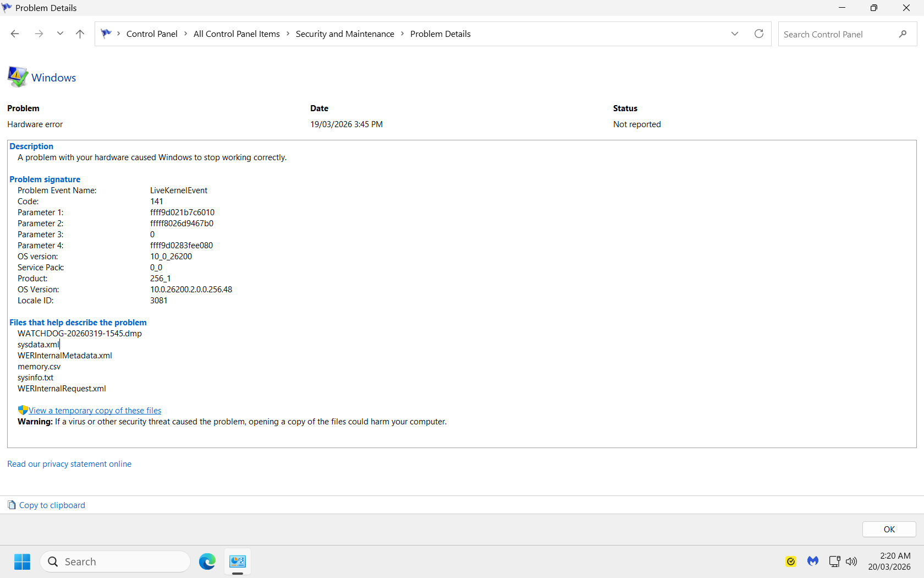Click the Description section heading
924x578 pixels.
pos(31,146)
